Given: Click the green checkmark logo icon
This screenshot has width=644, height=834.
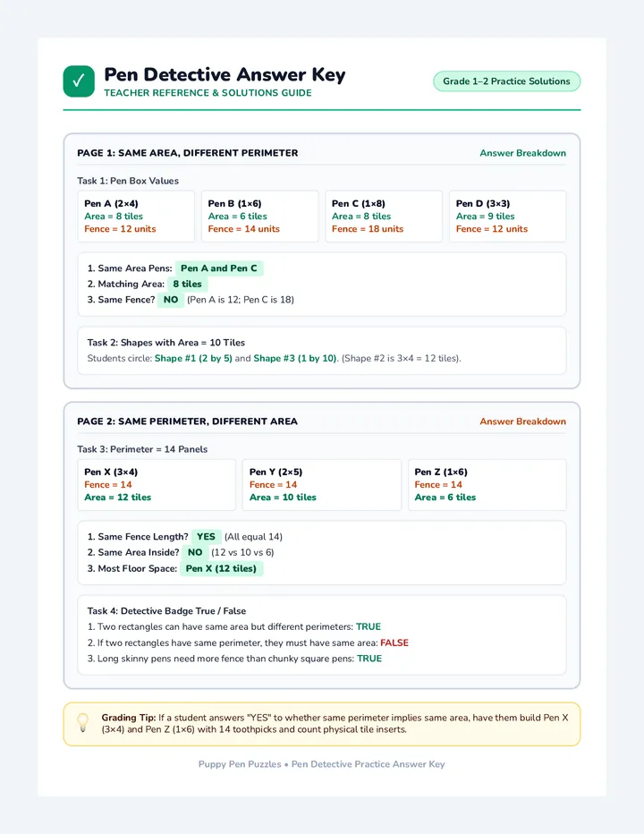Looking at the screenshot, I should [79, 81].
